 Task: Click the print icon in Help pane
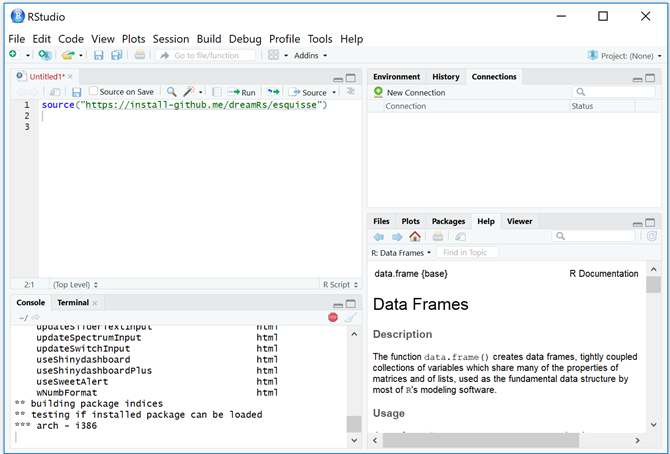tap(438, 236)
